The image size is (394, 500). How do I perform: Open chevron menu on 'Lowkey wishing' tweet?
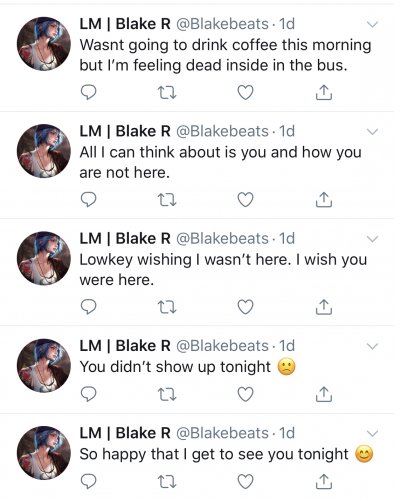(372, 239)
